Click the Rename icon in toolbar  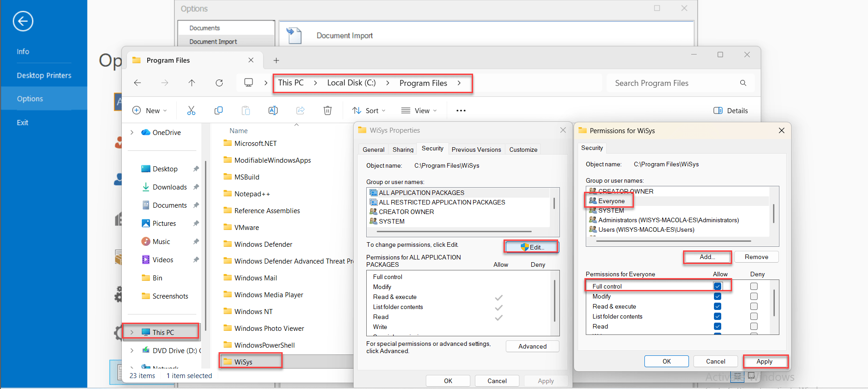(x=273, y=110)
